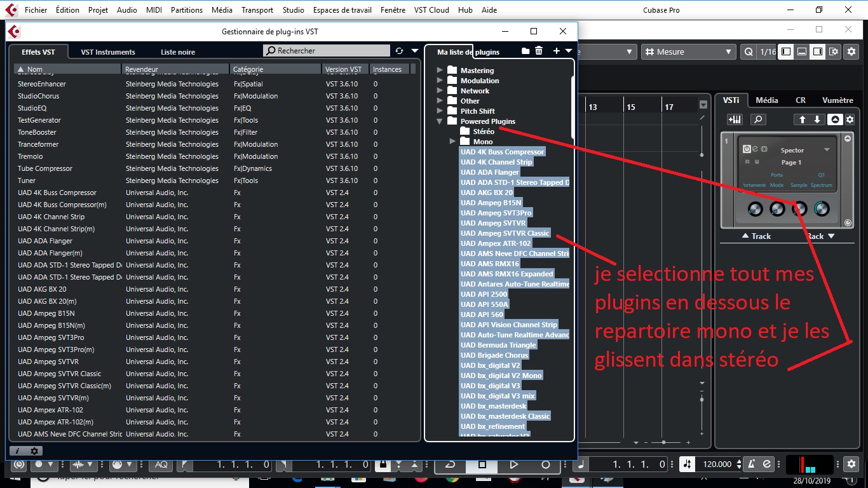The image size is (868, 488).
Task: Toggle the Spector power button
Action: coord(747,149)
